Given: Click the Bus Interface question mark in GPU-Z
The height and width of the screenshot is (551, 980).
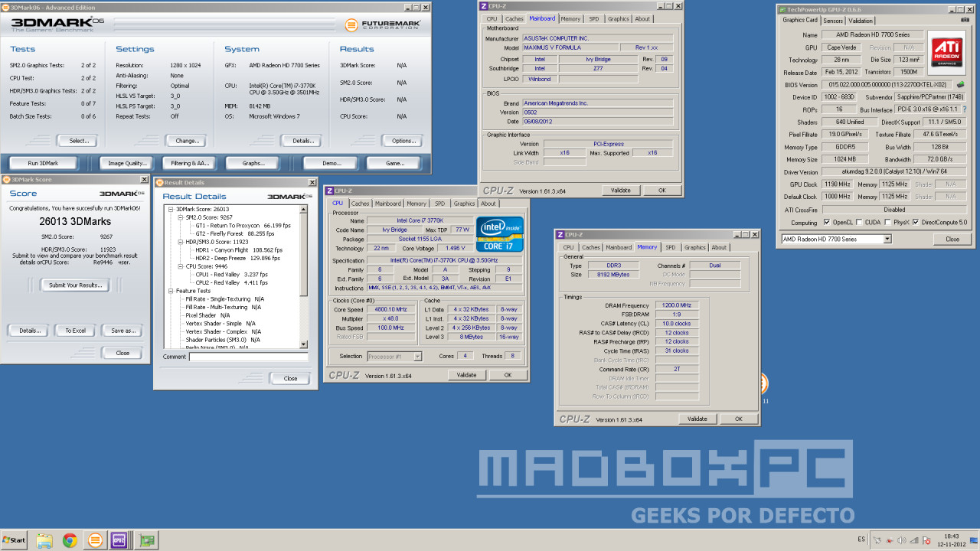Looking at the screenshot, I should pos(964,109).
